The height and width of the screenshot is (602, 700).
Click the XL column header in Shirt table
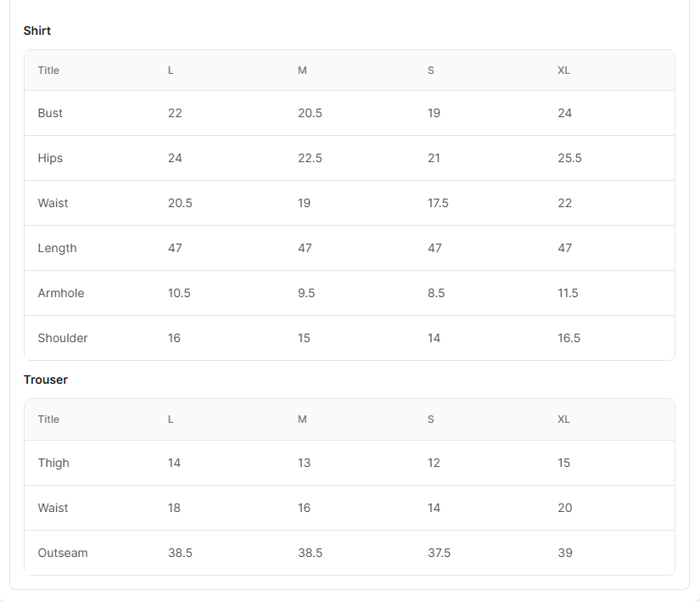tap(563, 70)
